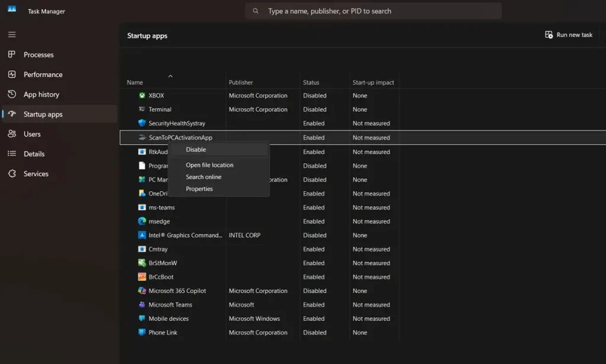The image size is (606, 364).
Task: Select SecurityHealthSystray entry name
Action: pyautogui.click(x=177, y=123)
